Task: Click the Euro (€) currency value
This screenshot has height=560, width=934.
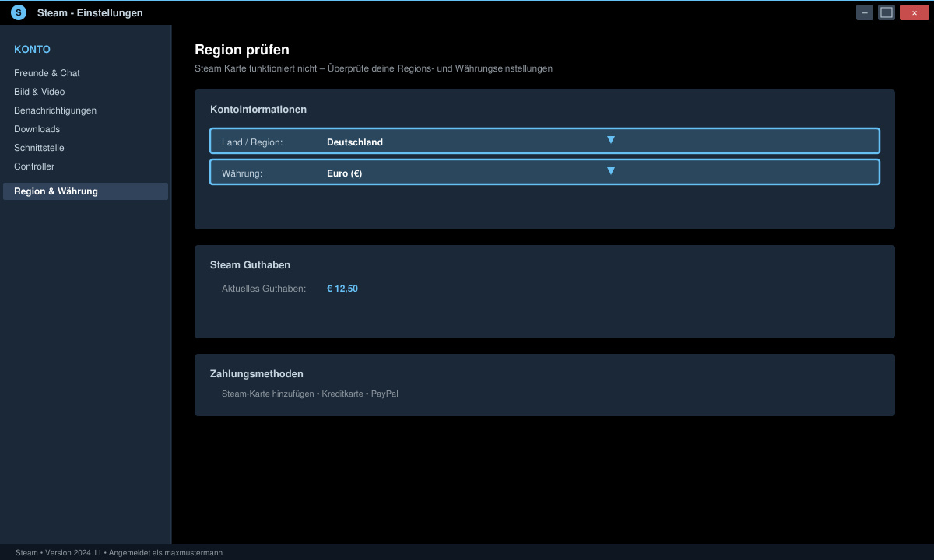Action: 344,173
